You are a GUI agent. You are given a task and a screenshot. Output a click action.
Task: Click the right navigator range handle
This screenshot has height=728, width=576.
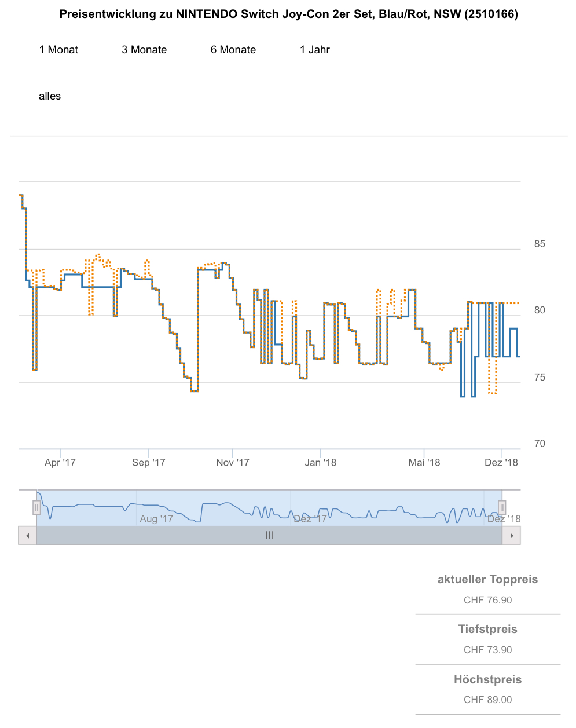(502, 508)
